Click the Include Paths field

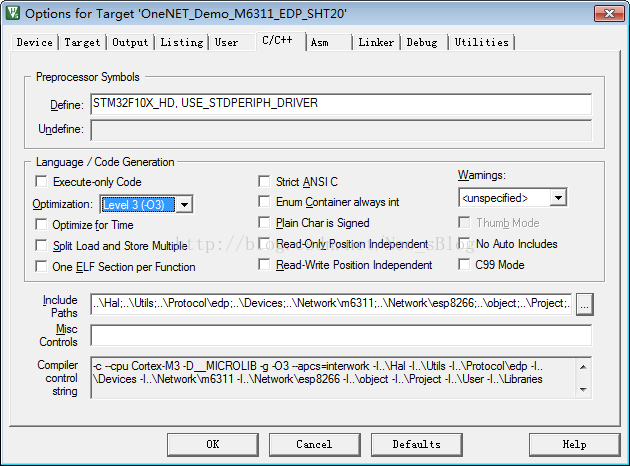[331, 304]
